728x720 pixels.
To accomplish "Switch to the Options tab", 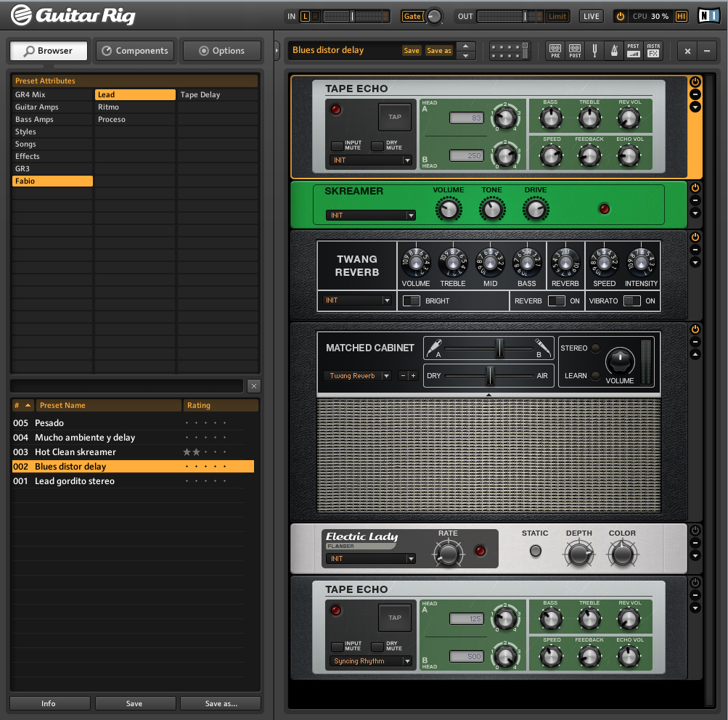I will click(x=222, y=51).
